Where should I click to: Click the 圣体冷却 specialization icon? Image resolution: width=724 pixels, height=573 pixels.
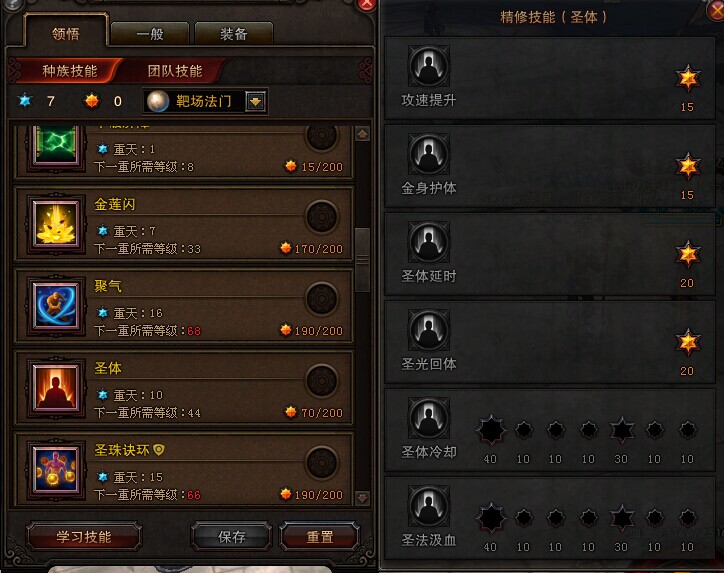[428, 417]
